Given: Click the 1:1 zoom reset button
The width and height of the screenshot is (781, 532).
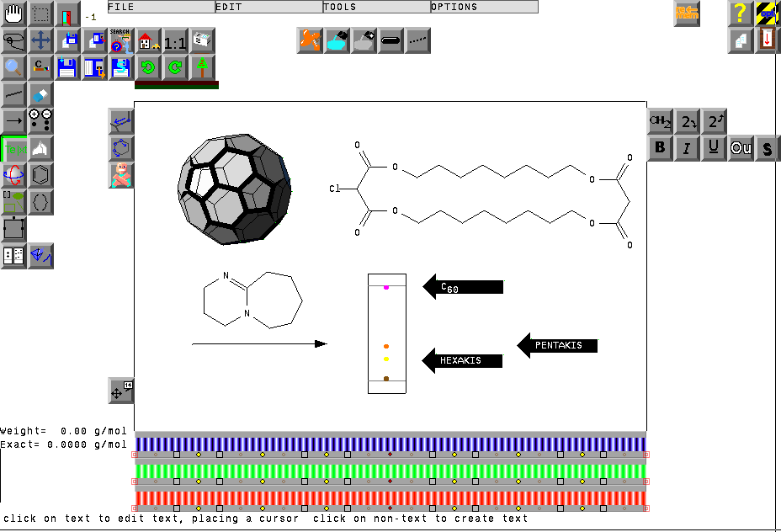Looking at the screenshot, I should tap(175, 41).
